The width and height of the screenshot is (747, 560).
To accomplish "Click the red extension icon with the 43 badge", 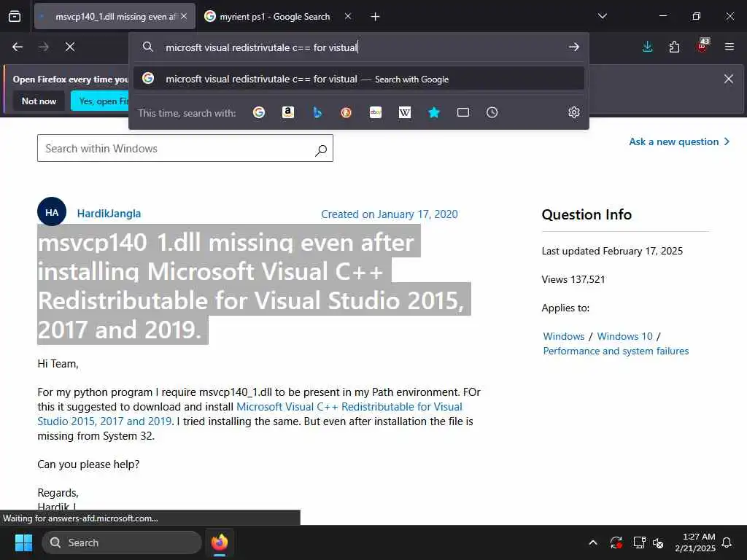I will [x=703, y=46].
